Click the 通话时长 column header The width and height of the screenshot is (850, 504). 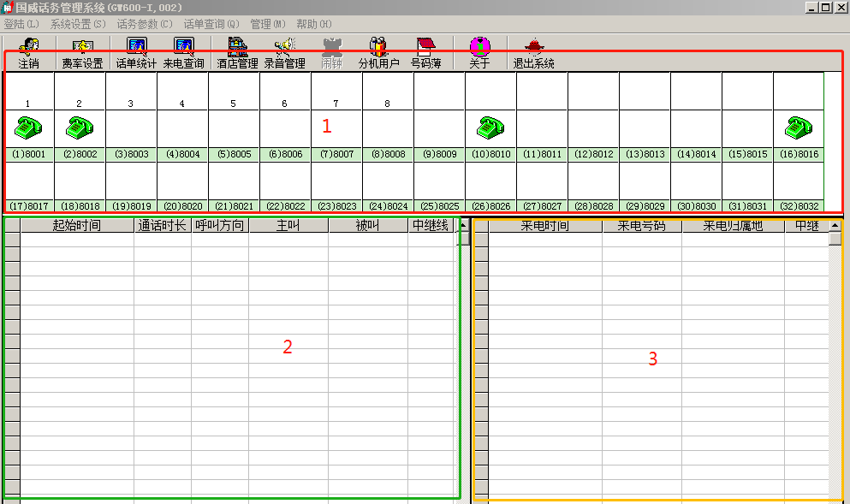click(x=163, y=225)
